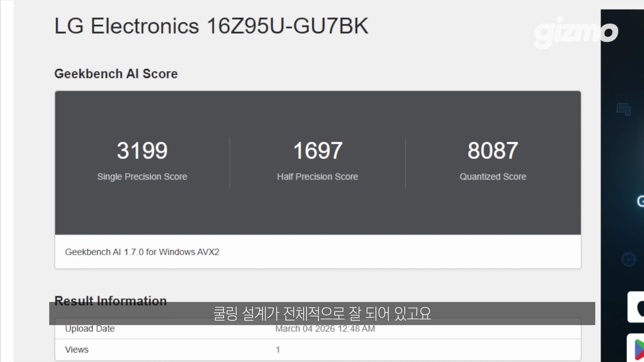
Task: Select the "Result Information" heading
Action: [111, 301]
